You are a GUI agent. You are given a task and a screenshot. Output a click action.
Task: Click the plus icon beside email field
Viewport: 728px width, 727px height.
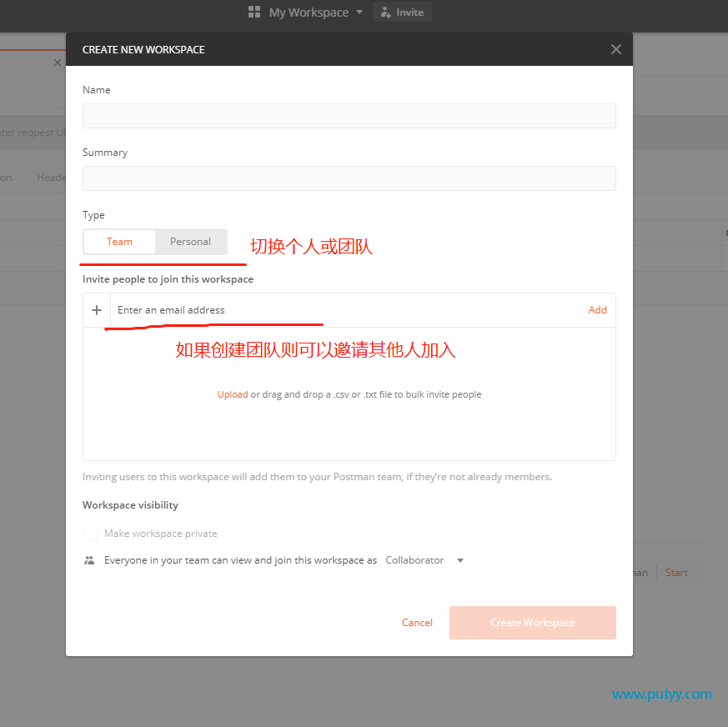[x=97, y=310]
